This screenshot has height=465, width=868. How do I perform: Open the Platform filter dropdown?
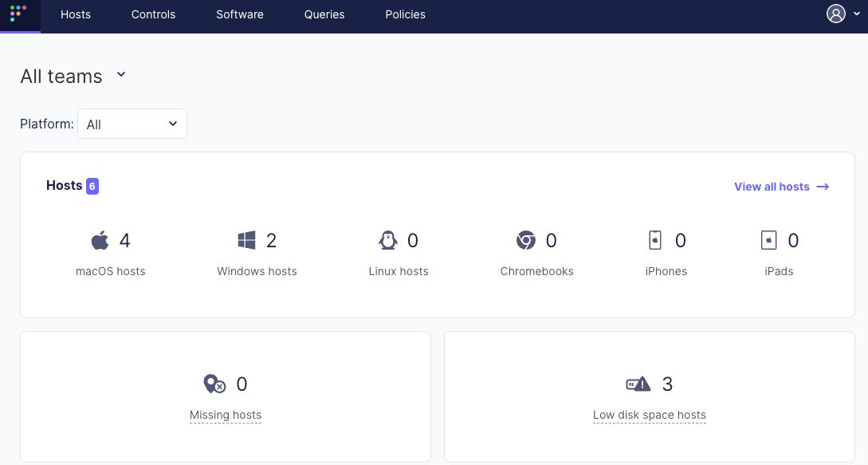click(132, 124)
